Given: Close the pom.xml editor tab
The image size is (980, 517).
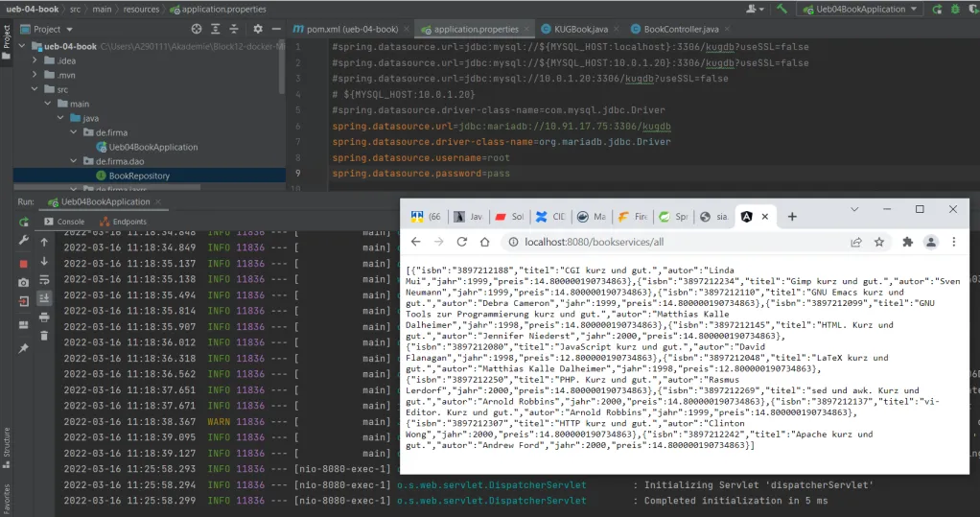Looking at the screenshot, I should 407,30.
